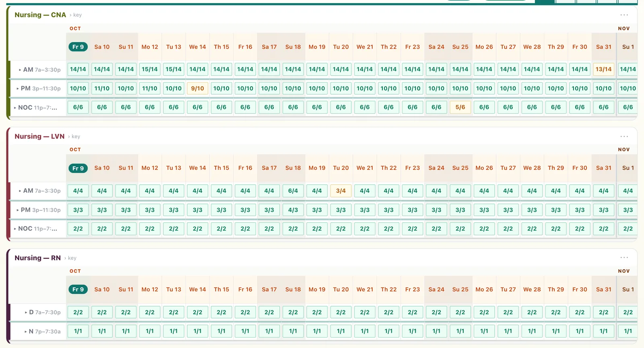
Task: Open the understaffed 9/10 CNA PM cell
Action: coord(198,89)
